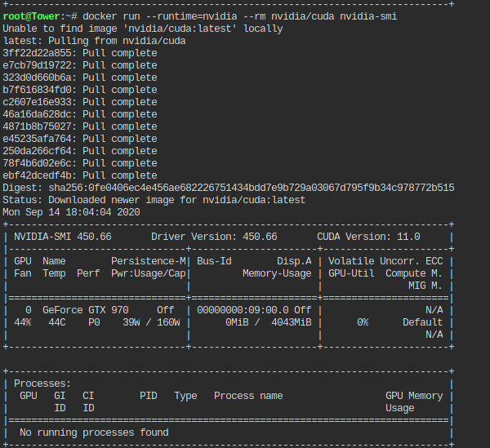Click layer ID ebf42dcedf4b
Image resolution: width=490 pixels, height=448 pixels.
tap(37, 175)
